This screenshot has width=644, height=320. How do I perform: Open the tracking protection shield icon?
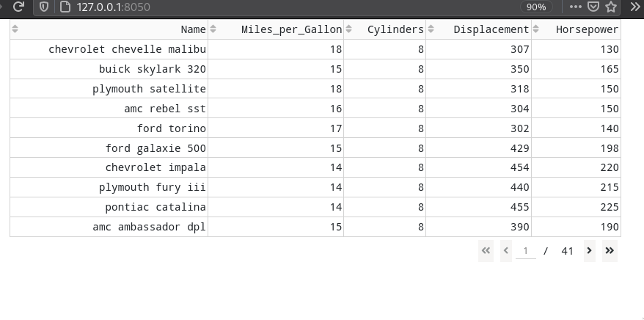[x=44, y=7]
